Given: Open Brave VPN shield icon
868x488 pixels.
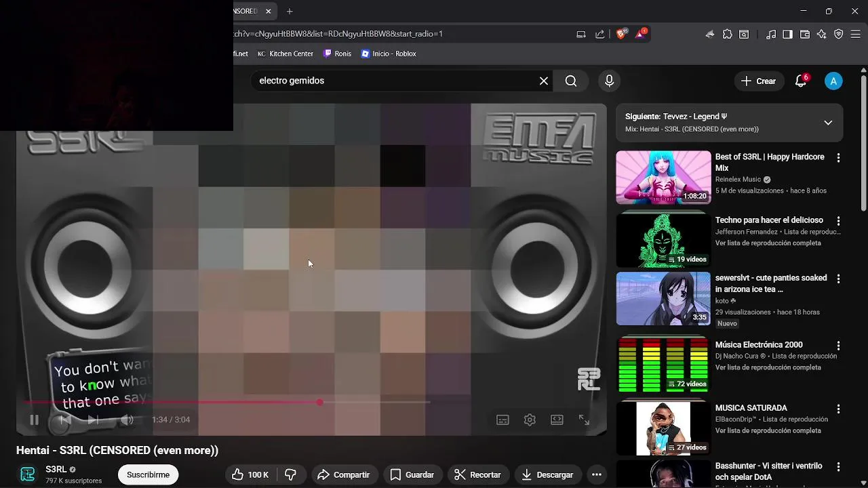Looking at the screenshot, I should (839, 34).
